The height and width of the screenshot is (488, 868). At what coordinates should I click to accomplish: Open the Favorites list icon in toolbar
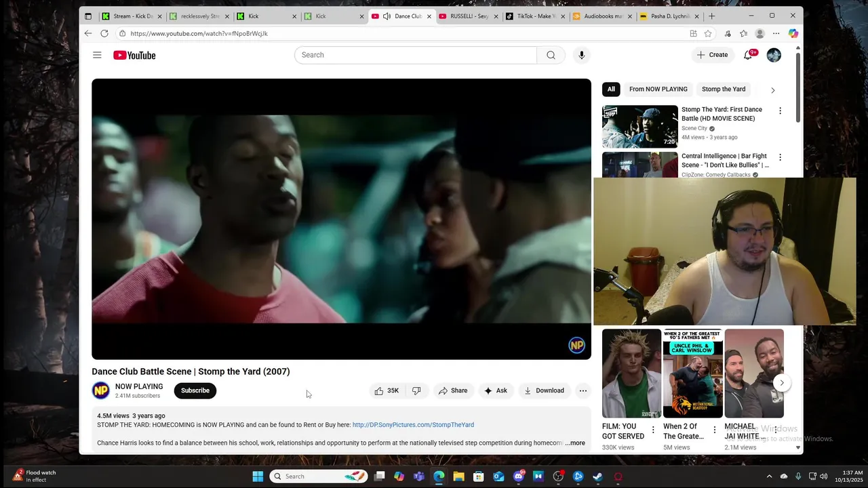click(744, 33)
